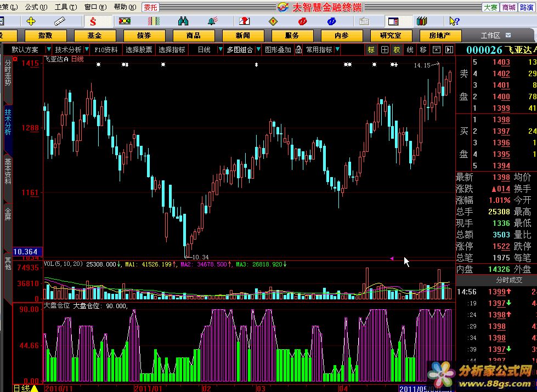
Task: Click the 商城 top-right button
Action: (508, 7)
